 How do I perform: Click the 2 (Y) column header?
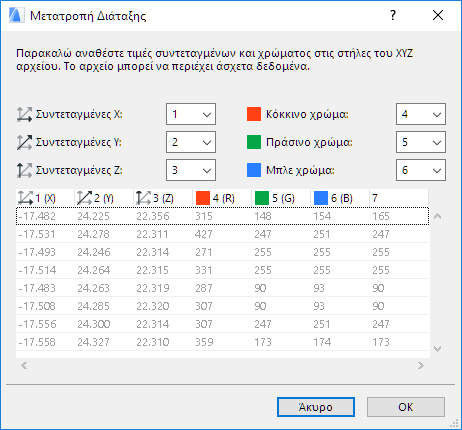104,198
